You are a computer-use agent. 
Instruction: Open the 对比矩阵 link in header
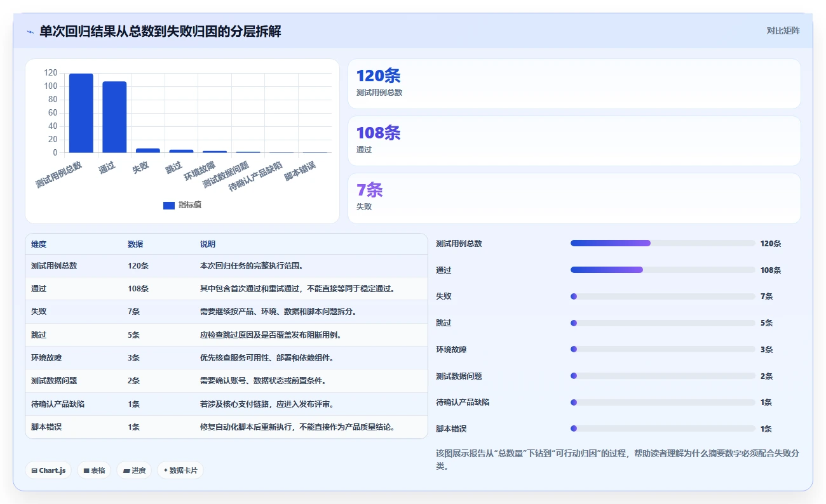(783, 30)
